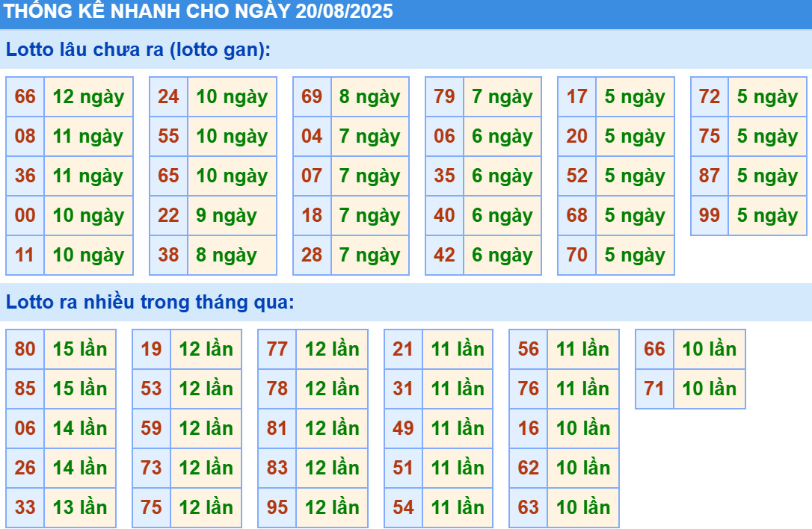
Task: Click number 54 showing 11 lần
Action: (x=402, y=508)
